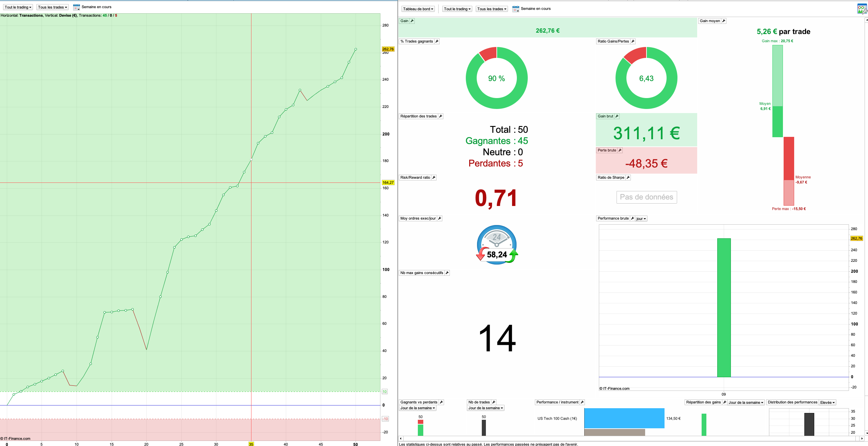Image resolution: width=868 pixels, height=446 pixels.
Task: Open Tous les trades dropdown in dashboard
Action: pyautogui.click(x=492, y=9)
